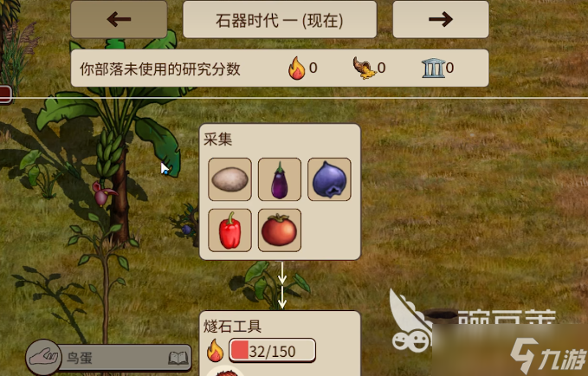Click the arrow connecting 采集 to 燧石工具
The width and height of the screenshot is (588, 376).
pos(282,285)
